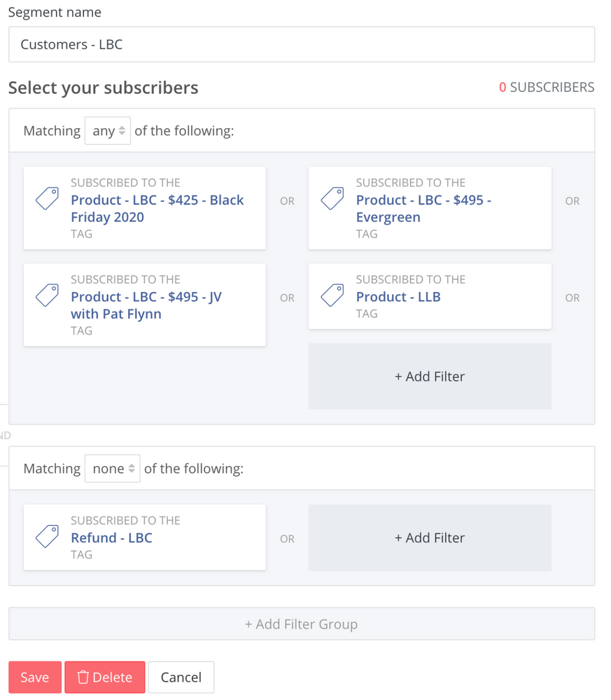Screen dimensions: 611x700
Task: Save the segment
Action: pyautogui.click(x=35, y=677)
